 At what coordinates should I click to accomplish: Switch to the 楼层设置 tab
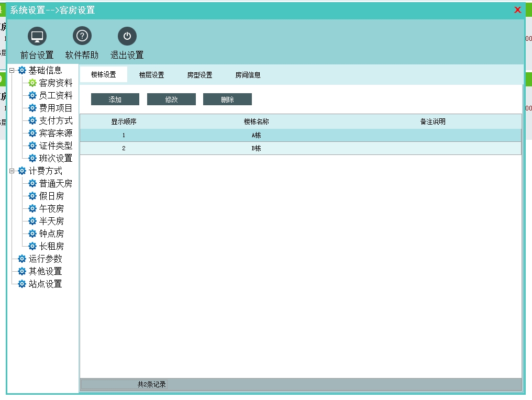[151, 75]
